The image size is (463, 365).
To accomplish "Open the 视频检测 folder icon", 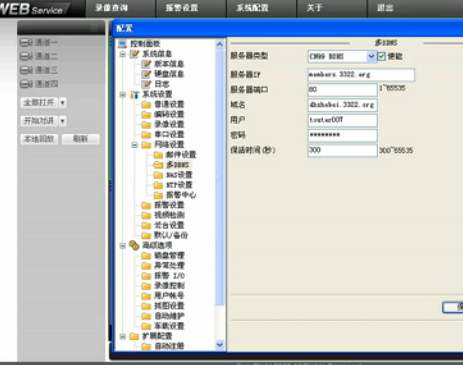I will point(146,215).
